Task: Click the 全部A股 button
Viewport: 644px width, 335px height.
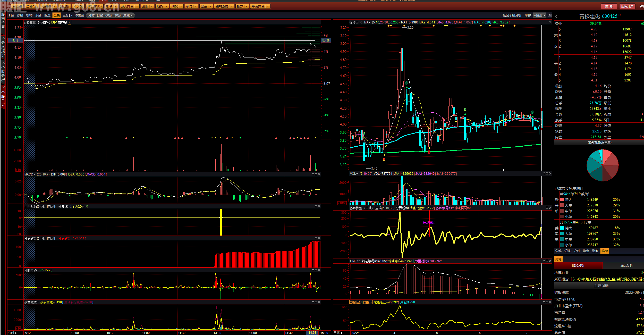Action: [32, 6]
